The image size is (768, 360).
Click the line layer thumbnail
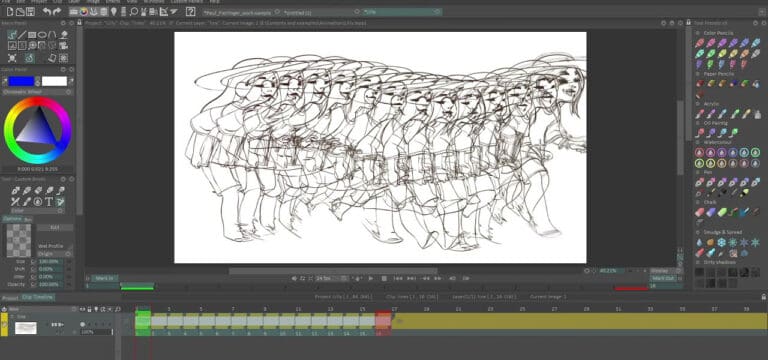[25, 328]
